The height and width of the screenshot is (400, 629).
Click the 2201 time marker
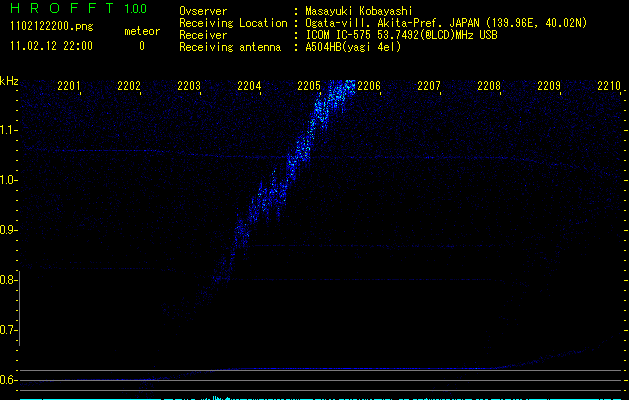(69, 85)
